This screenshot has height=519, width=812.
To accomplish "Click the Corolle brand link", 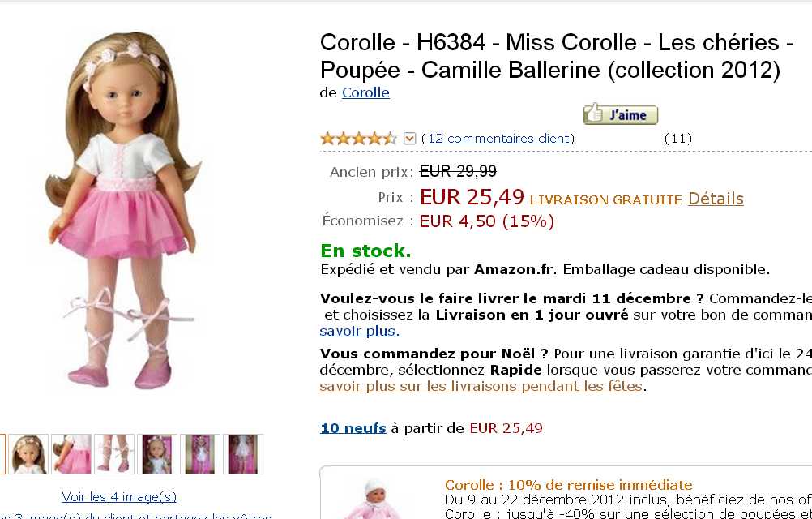I will (x=365, y=92).
